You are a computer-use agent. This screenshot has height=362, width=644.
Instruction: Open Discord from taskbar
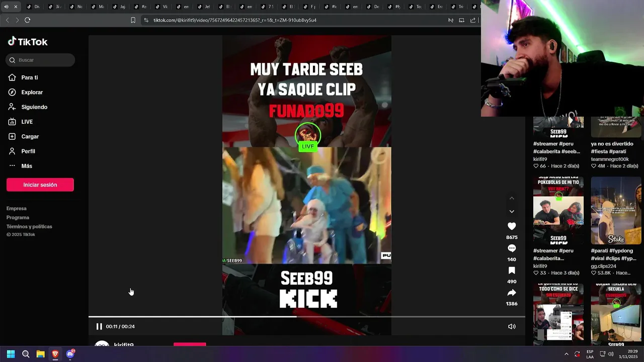click(x=70, y=354)
